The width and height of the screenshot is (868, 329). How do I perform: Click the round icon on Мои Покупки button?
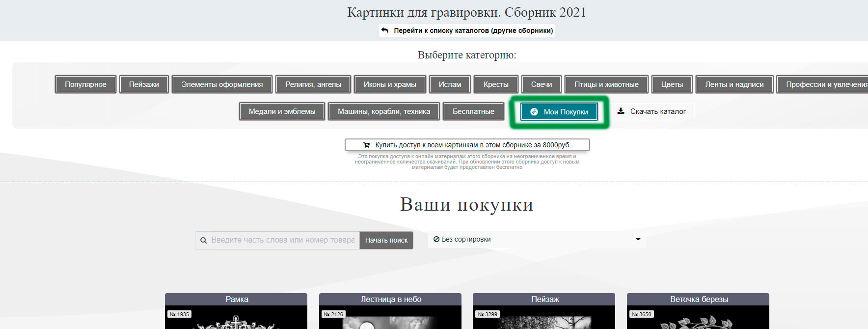coord(534,112)
